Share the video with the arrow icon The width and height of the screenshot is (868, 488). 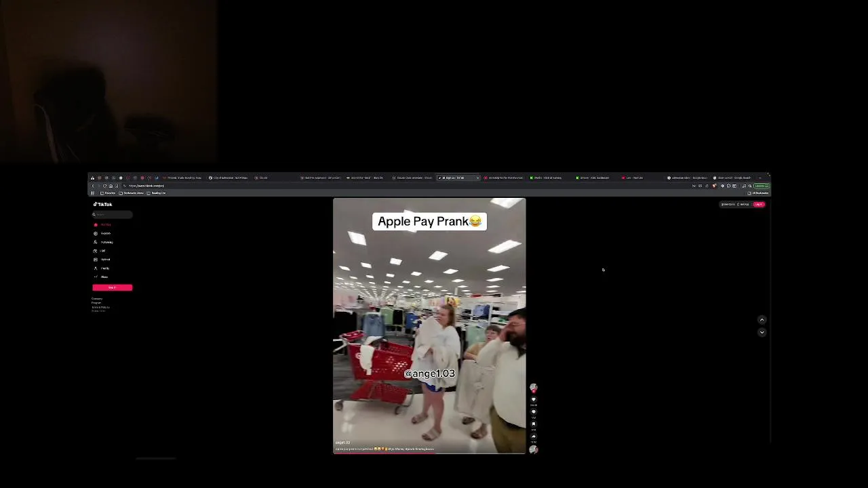pyautogui.click(x=534, y=436)
